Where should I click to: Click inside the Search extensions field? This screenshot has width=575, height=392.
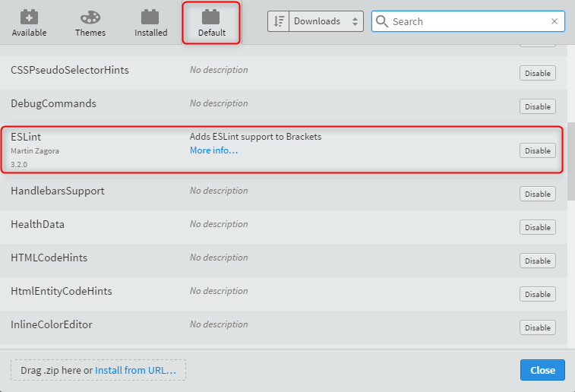[469, 21]
